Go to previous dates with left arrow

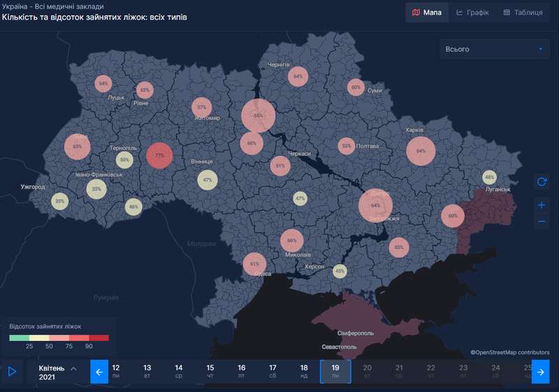(99, 372)
